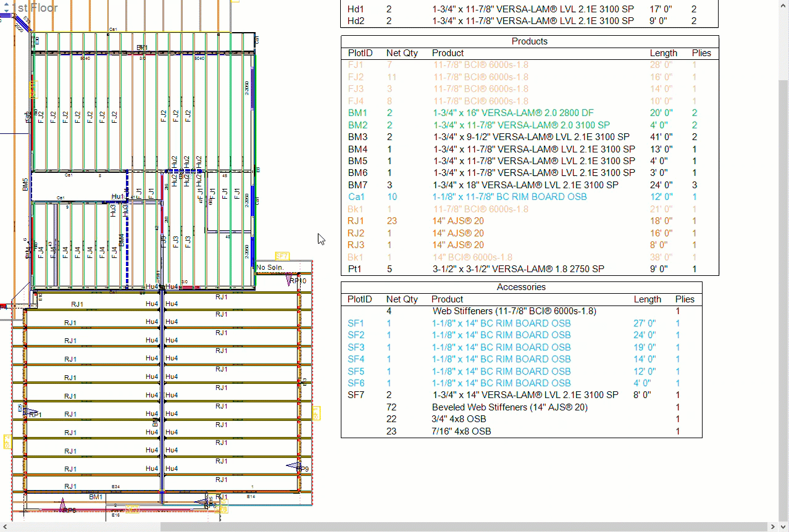Select the BM7 PlotID in Products table
The height and width of the screenshot is (532, 789).
click(357, 185)
